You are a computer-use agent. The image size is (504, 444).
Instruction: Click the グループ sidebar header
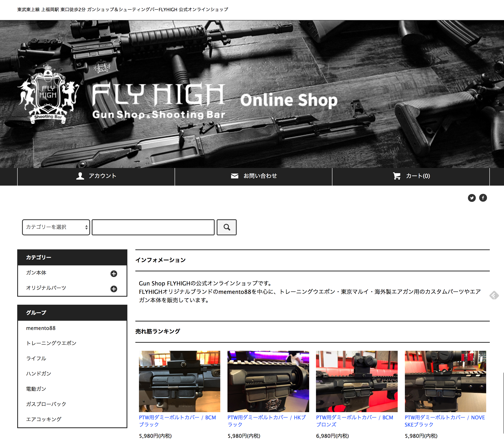click(72, 313)
